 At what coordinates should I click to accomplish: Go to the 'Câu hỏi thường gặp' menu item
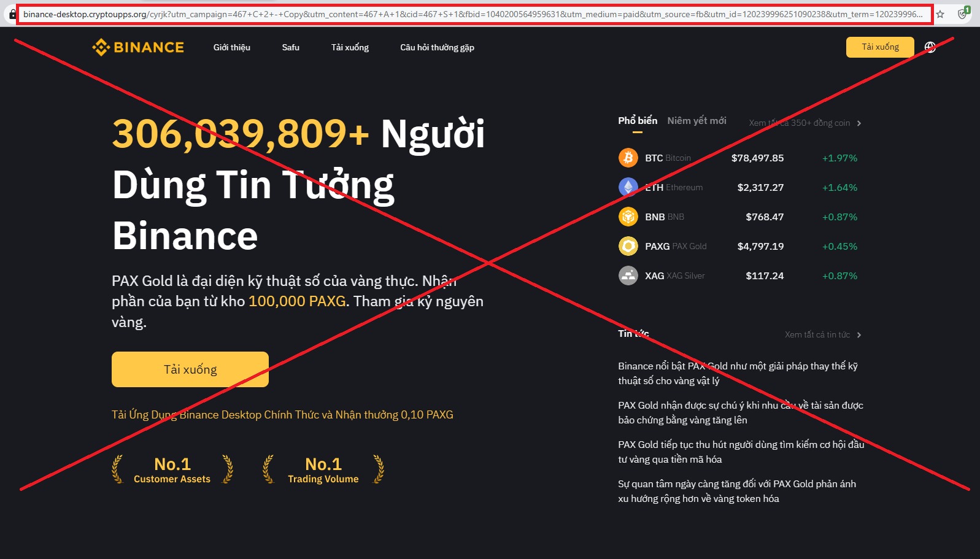(437, 47)
